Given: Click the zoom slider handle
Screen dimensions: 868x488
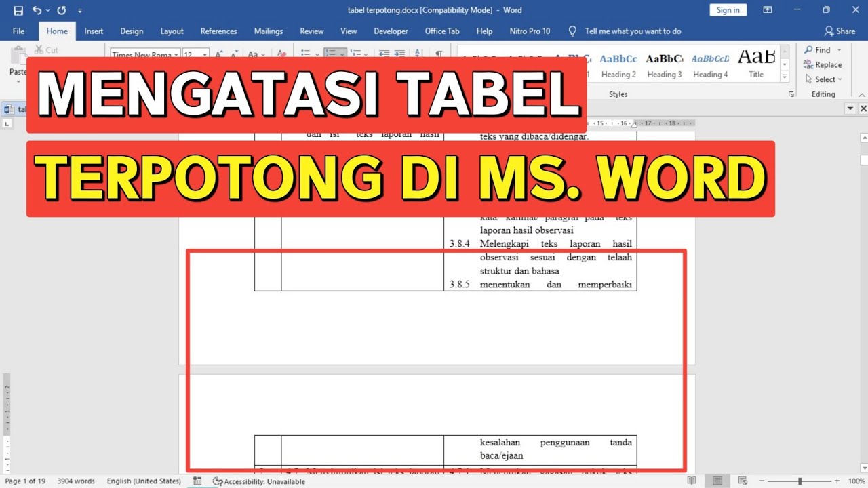Looking at the screenshot, I should tap(800, 481).
